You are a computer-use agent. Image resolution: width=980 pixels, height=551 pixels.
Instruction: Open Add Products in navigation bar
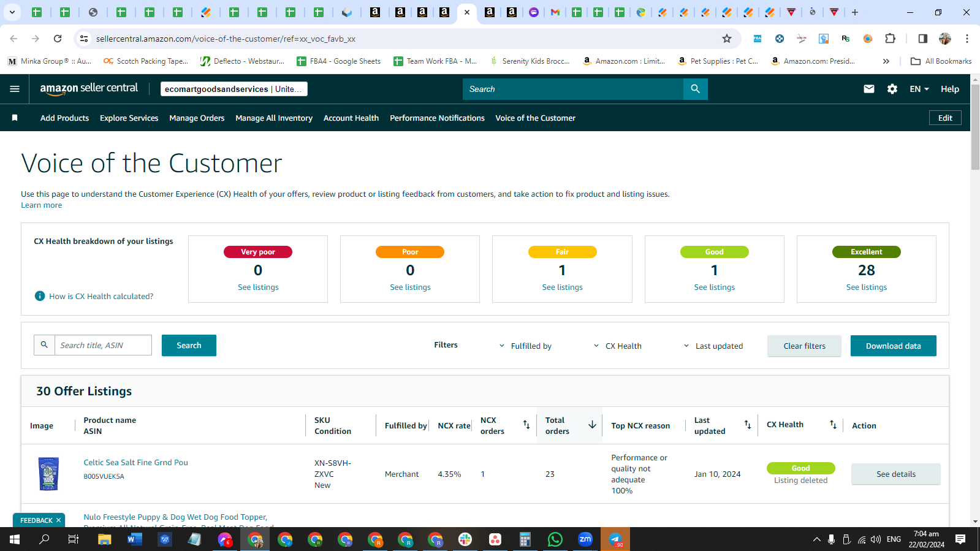64,118
